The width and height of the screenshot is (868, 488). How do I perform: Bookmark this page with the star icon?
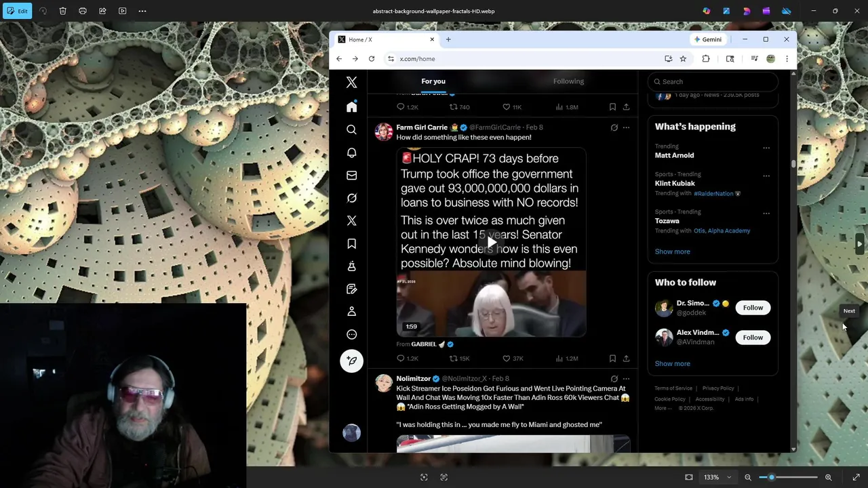683,59
